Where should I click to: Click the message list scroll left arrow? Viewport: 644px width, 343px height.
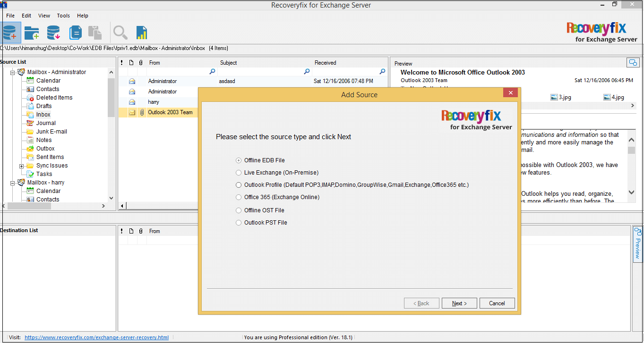pyautogui.click(x=122, y=206)
